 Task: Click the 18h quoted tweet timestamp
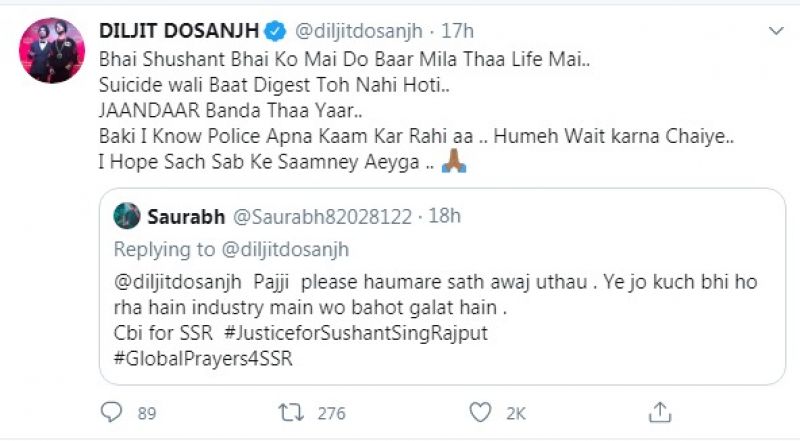pos(444,215)
